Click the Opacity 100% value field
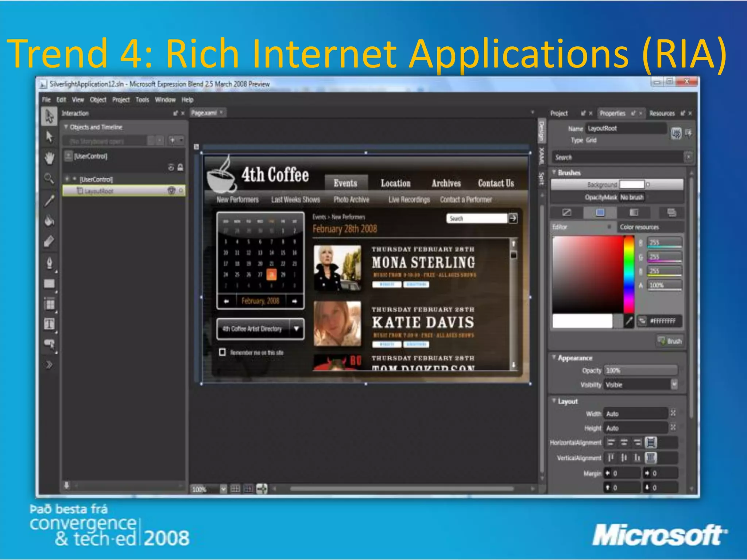Image resolution: width=747 pixels, height=560 pixels. pos(640,370)
